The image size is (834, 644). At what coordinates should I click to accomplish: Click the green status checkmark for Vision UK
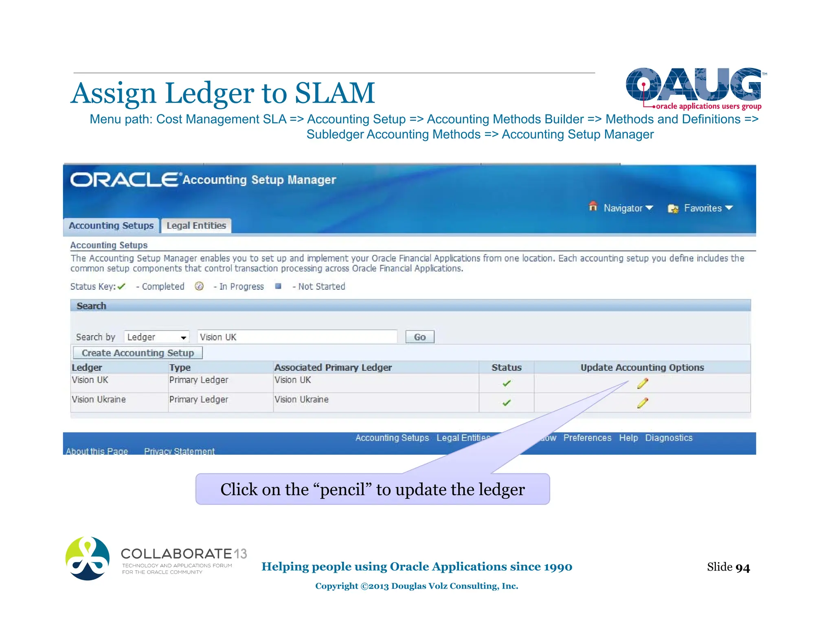coord(507,383)
